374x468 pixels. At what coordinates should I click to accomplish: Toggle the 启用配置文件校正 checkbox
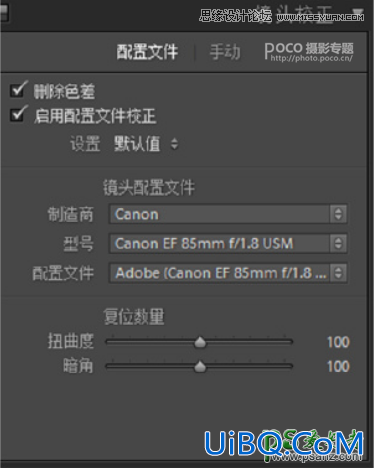18,114
